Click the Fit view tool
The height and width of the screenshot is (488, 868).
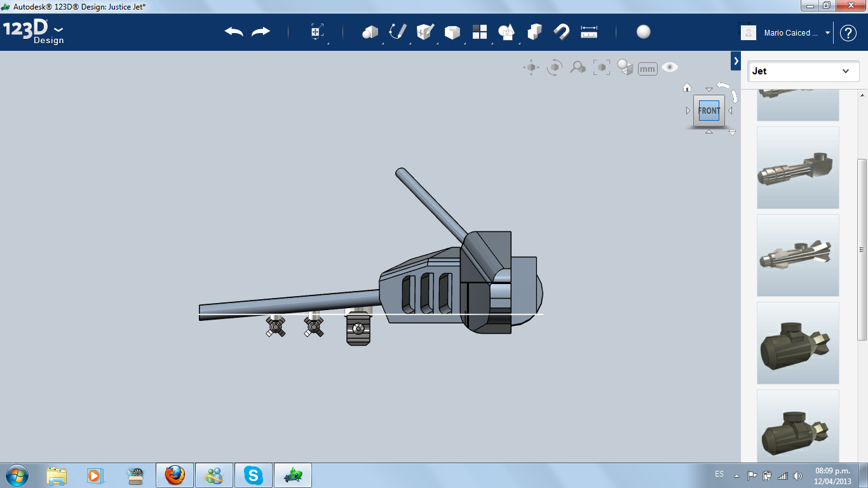coord(601,67)
